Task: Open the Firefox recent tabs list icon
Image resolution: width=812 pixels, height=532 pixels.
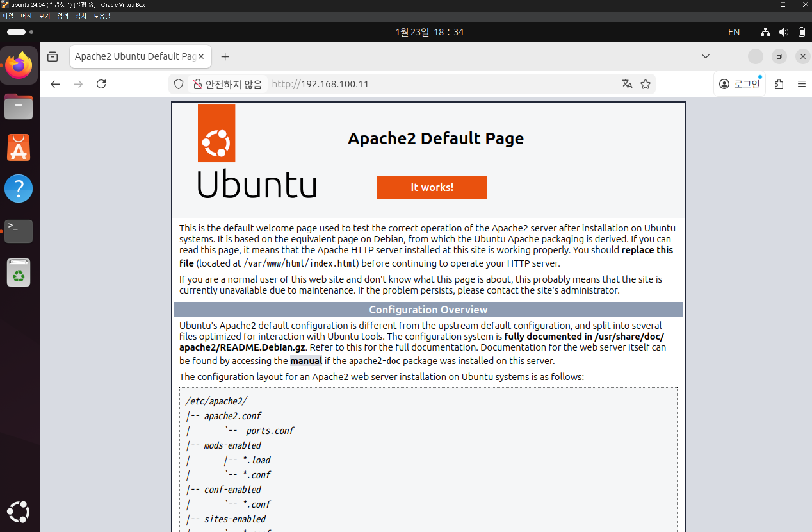Action: point(53,56)
